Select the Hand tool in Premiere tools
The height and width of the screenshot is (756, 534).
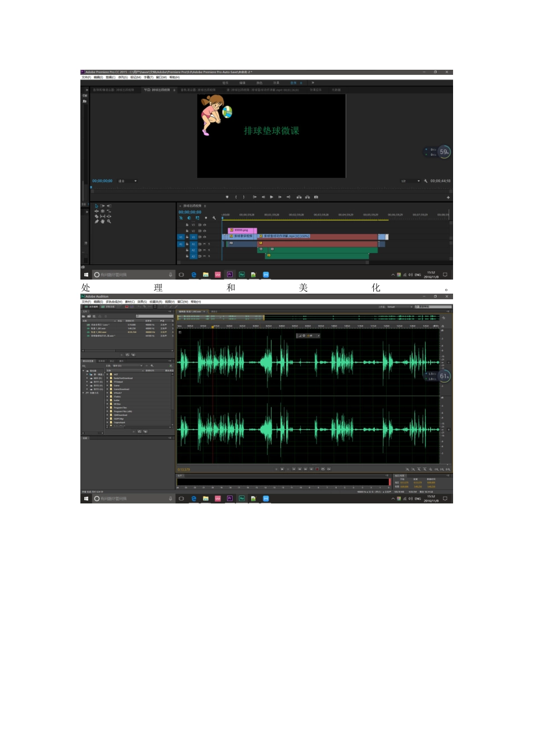click(102, 222)
